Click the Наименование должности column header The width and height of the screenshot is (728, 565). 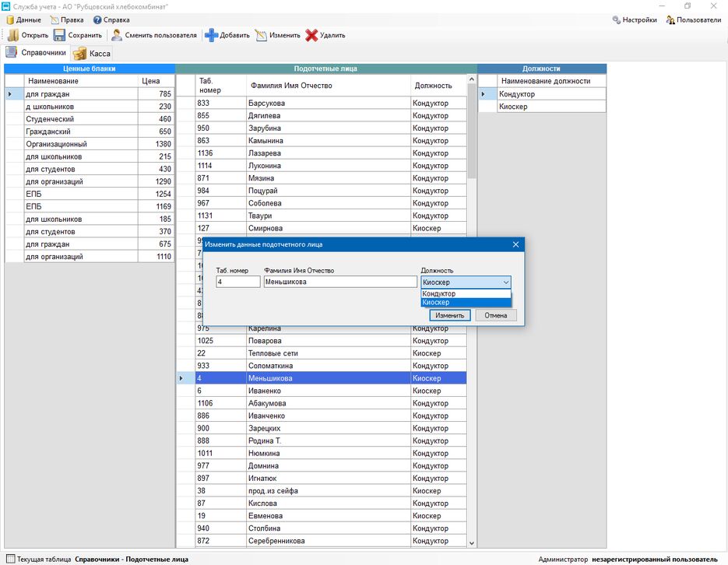pyautogui.click(x=551, y=81)
